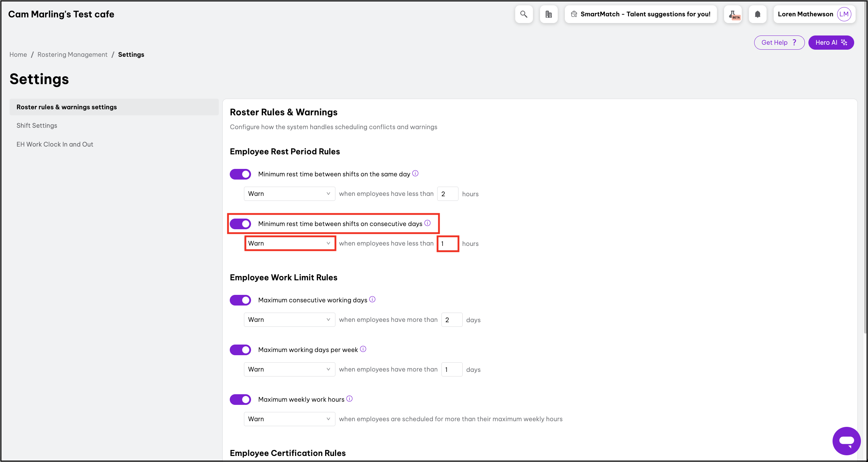
Task: Select EH Work Clock In and Out
Action: click(55, 144)
